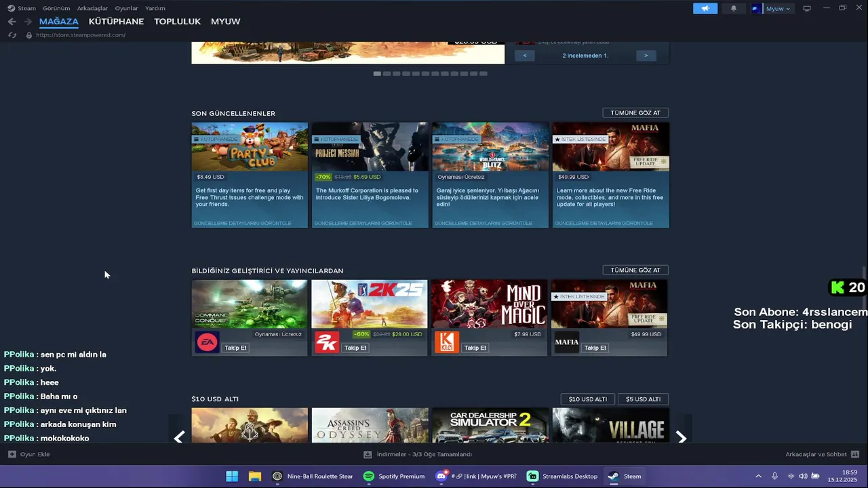
Task: Open the Windows Start menu
Action: tap(232, 476)
